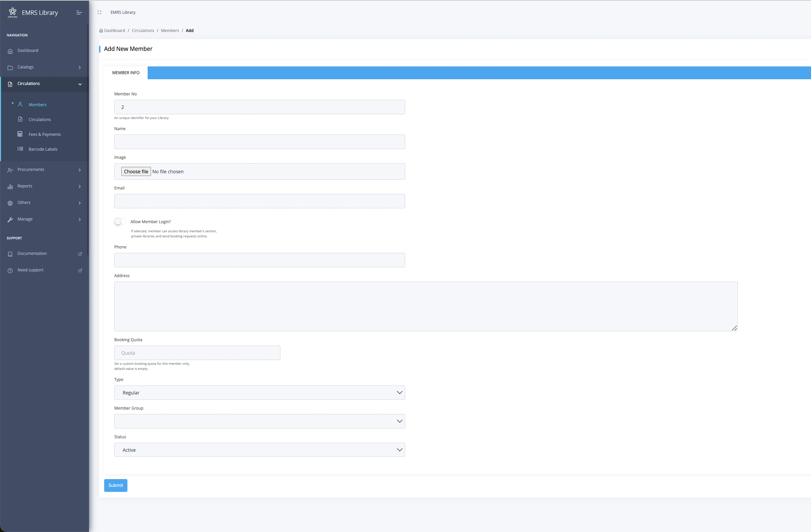Go to Members in the breadcrumb
The height and width of the screenshot is (532, 811).
(x=170, y=31)
